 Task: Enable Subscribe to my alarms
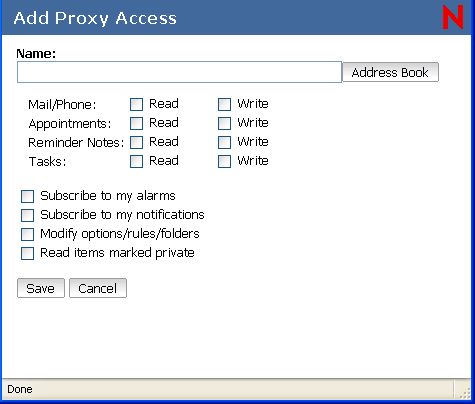click(x=27, y=196)
